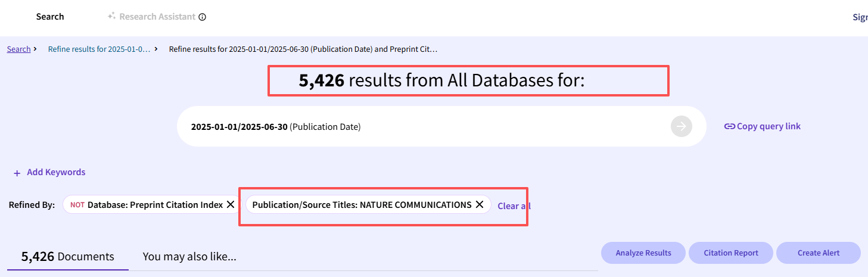The height and width of the screenshot is (277, 868).
Task: Click into the publication date query field
Action: pyautogui.click(x=417, y=126)
